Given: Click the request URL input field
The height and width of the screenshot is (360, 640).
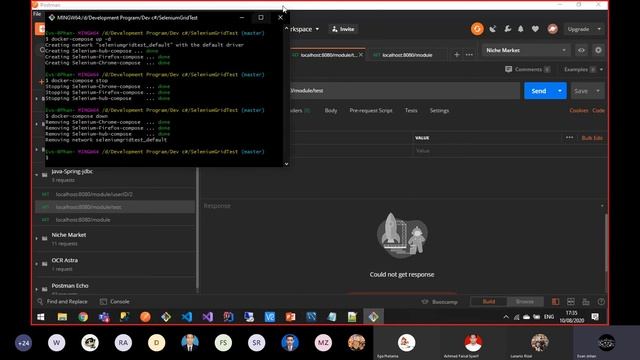Looking at the screenshot, I should pos(404,91).
